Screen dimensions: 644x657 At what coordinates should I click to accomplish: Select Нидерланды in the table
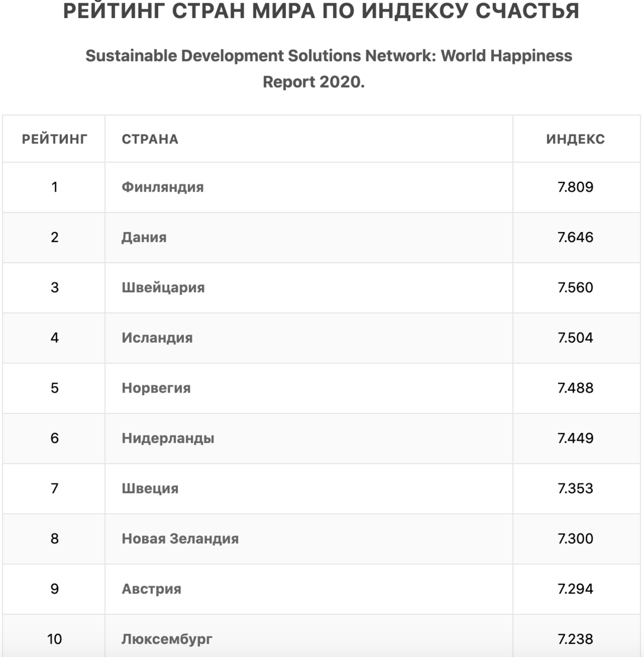pos(168,439)
